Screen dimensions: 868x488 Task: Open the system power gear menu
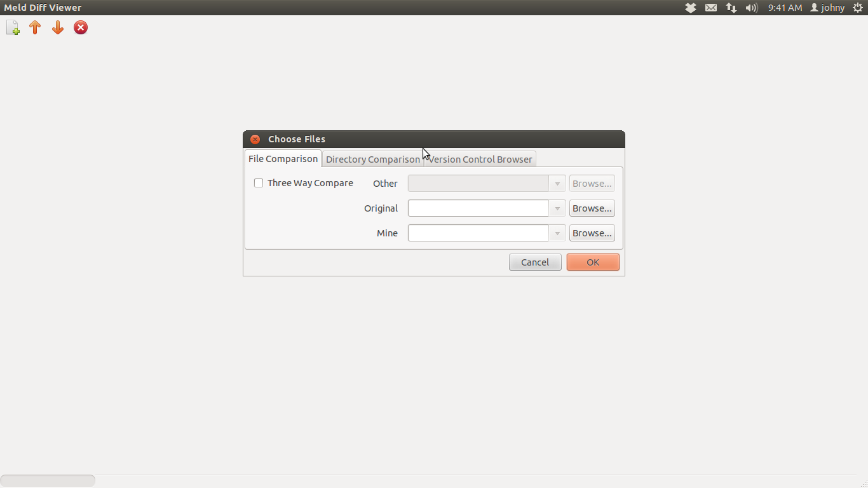pos(857,8)
